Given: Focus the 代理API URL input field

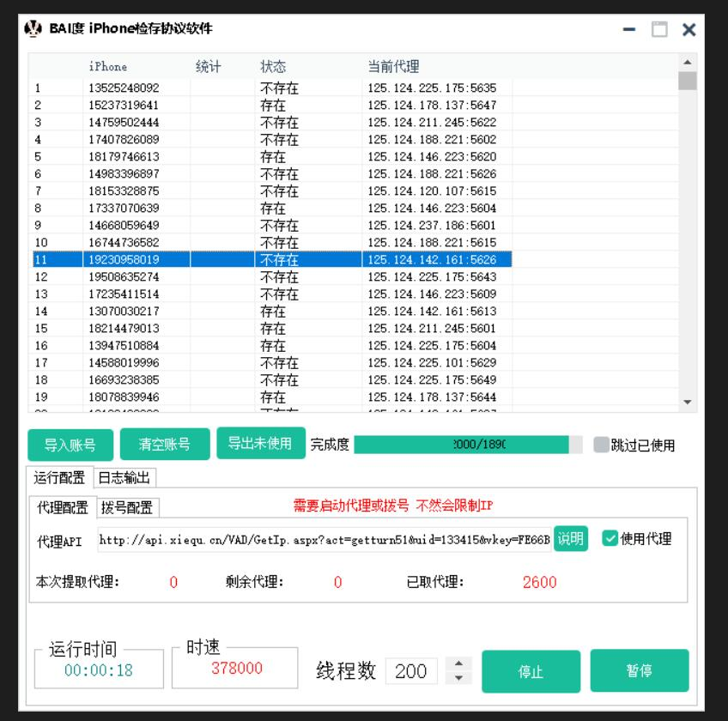Looking at the screenshot, I should coord(324,540).
